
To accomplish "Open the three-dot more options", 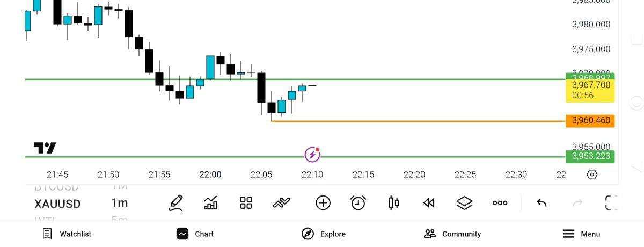I will tap(500, 203).
